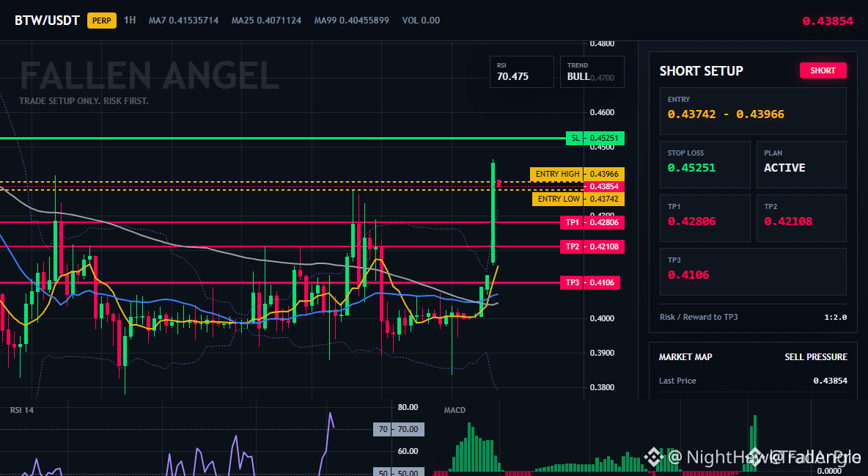Click the tall green breakout candle
Image resolution: width=868 pixels, height=476 pixels.
pos(493,213)
